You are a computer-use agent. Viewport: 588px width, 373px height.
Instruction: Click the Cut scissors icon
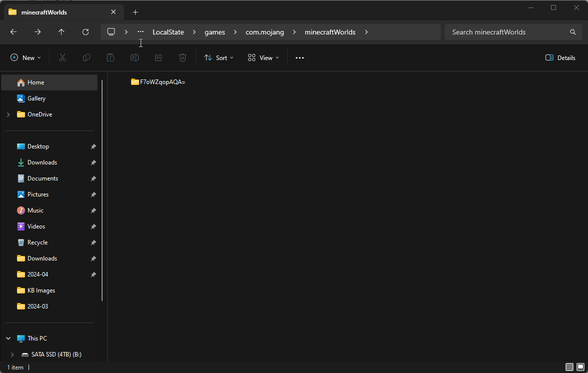click(63, 58)
